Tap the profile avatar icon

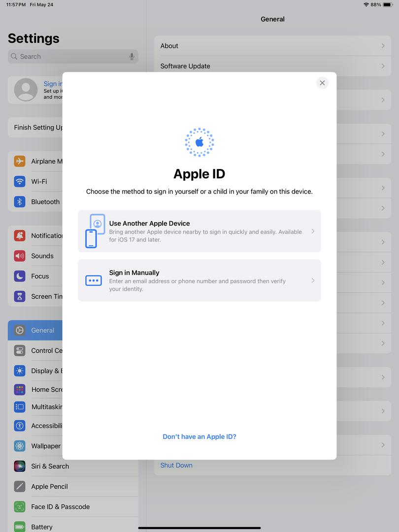pos(26,90)
